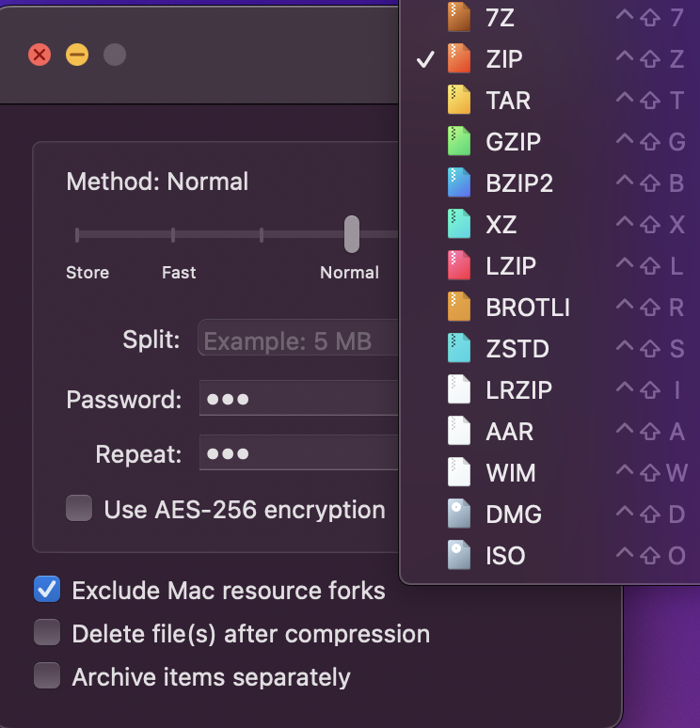This screenshot has width=700, height=728.
Task: Click the 7Z archive format icon
Action: [x=459, y=18]
